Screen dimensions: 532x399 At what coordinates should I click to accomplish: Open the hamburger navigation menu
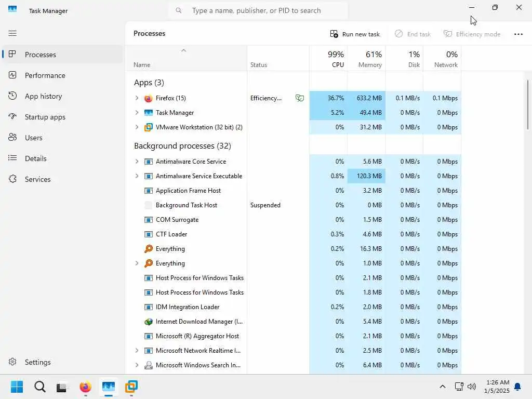(12, 33)
